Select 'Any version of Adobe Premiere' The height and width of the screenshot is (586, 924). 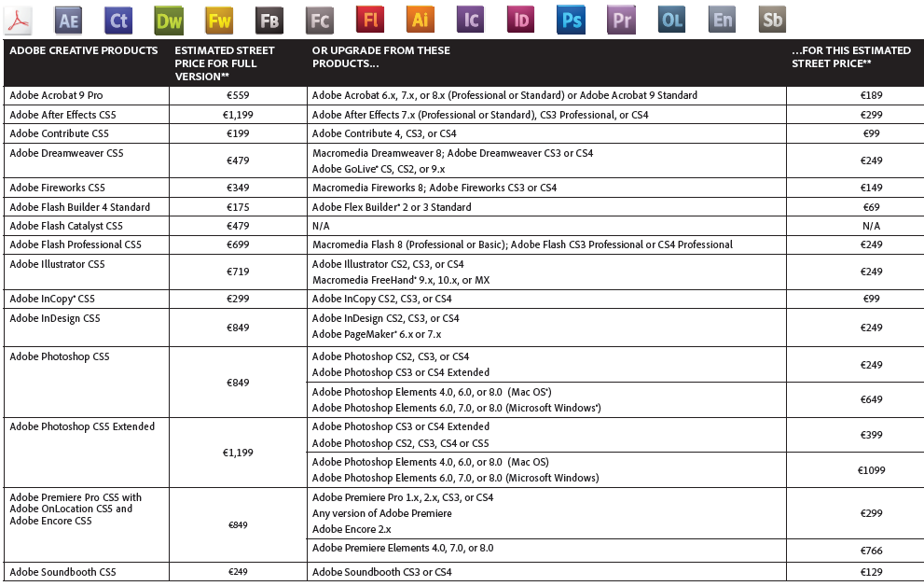[382, 513]
